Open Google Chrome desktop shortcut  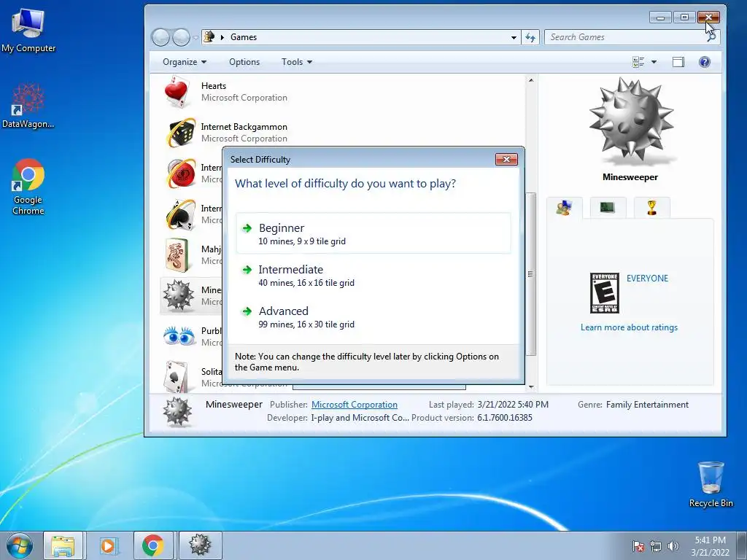pos(28,187)
